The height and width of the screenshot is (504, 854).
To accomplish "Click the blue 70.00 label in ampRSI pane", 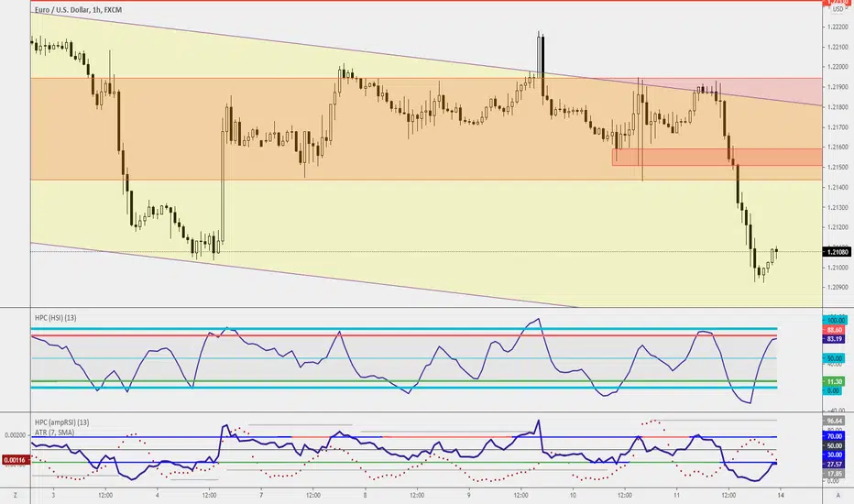I will [x=835, y=436].
